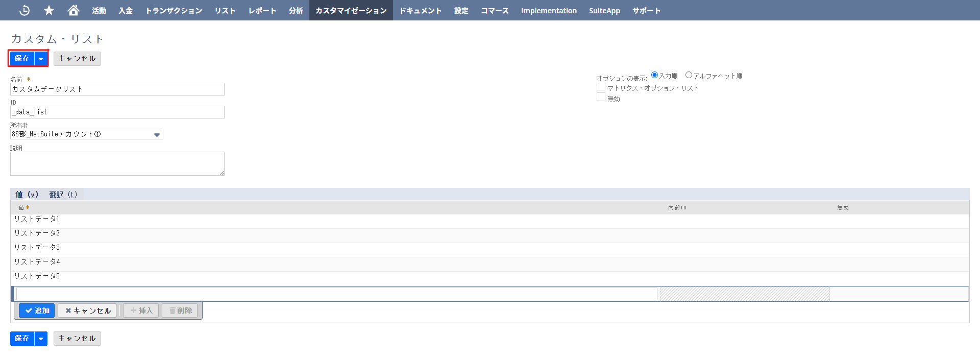This screenshot has width=980, height=358.
Task: Select the アルファベット順 radio button
Action: point(689,75)
